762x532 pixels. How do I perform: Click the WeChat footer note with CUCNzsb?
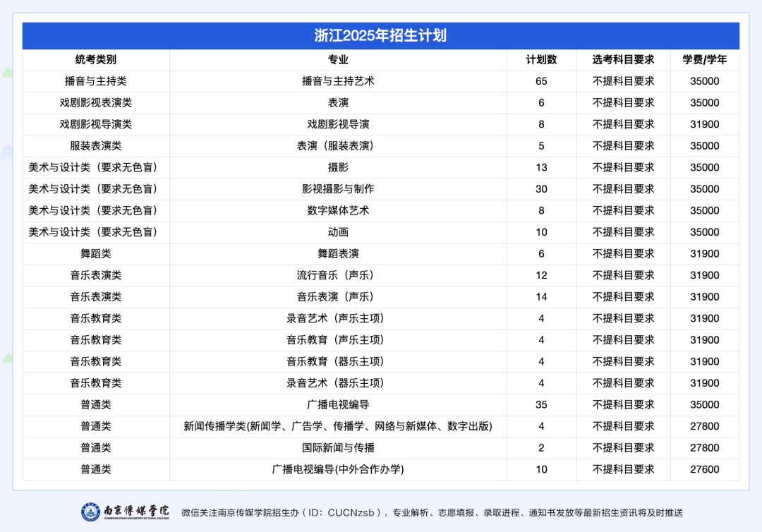tap(432, 512)
